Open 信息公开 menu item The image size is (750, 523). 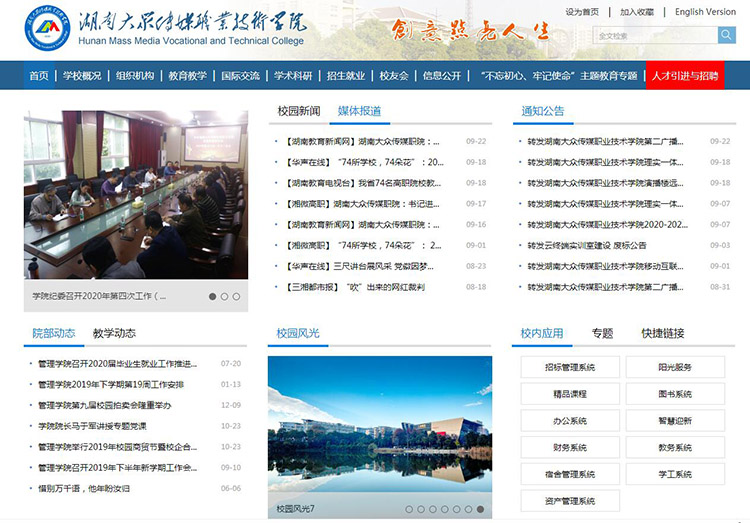pos(441,76)
